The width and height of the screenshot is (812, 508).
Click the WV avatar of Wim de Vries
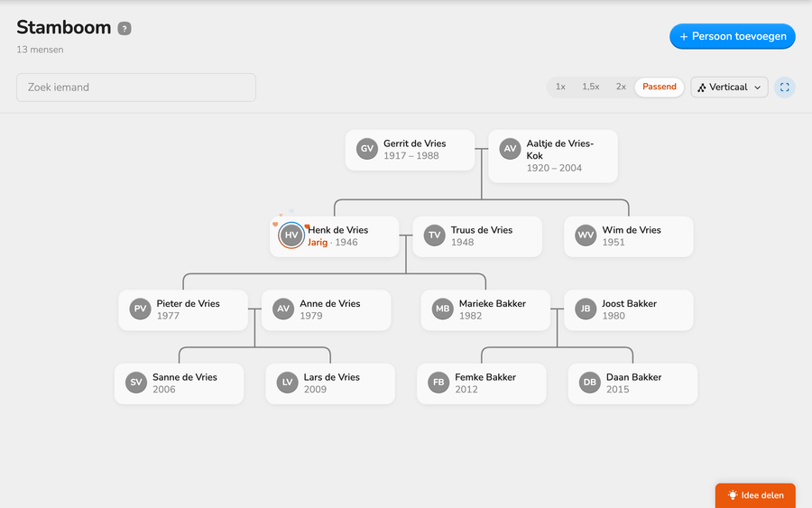pos(586,236)
